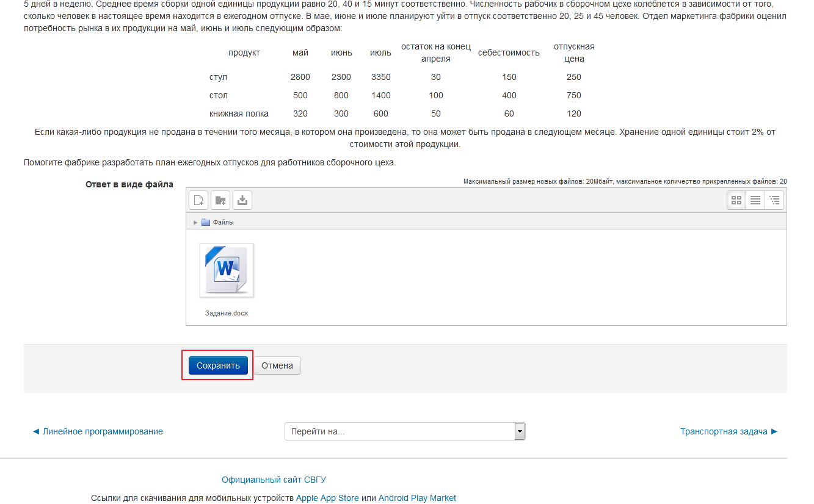Click the Задание.docx file name
Screen dimensions: 814x504
(227, 313)
